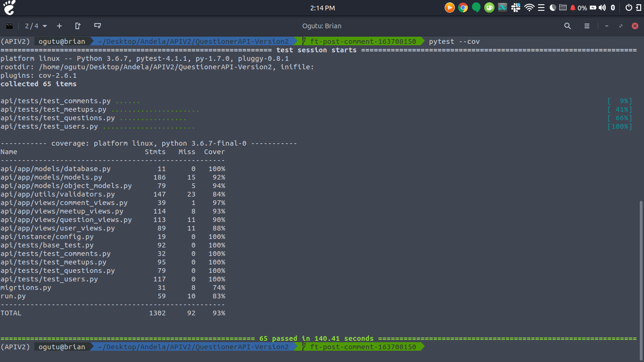Screen dimensions: 644x362
Task: Click the 93% total cover value
Action: coord(219,313)
